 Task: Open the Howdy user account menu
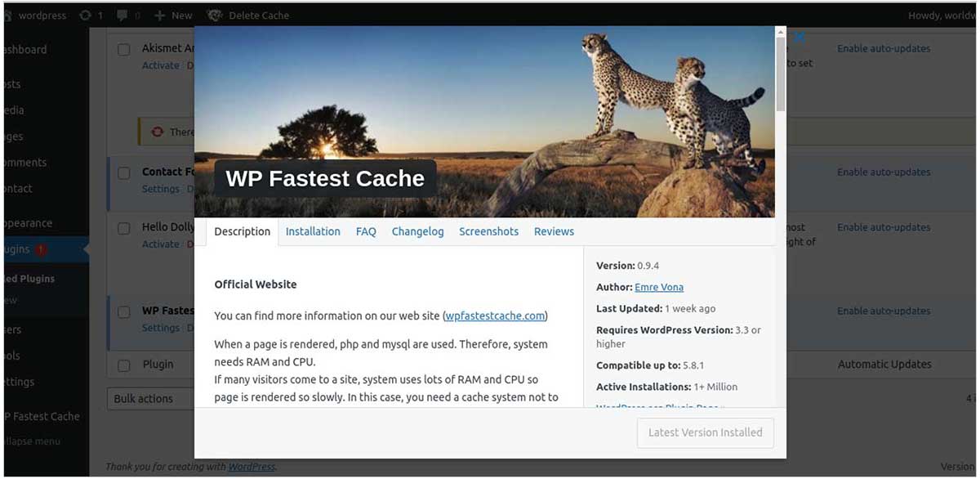pyautogui.click(x=942, y=16)
